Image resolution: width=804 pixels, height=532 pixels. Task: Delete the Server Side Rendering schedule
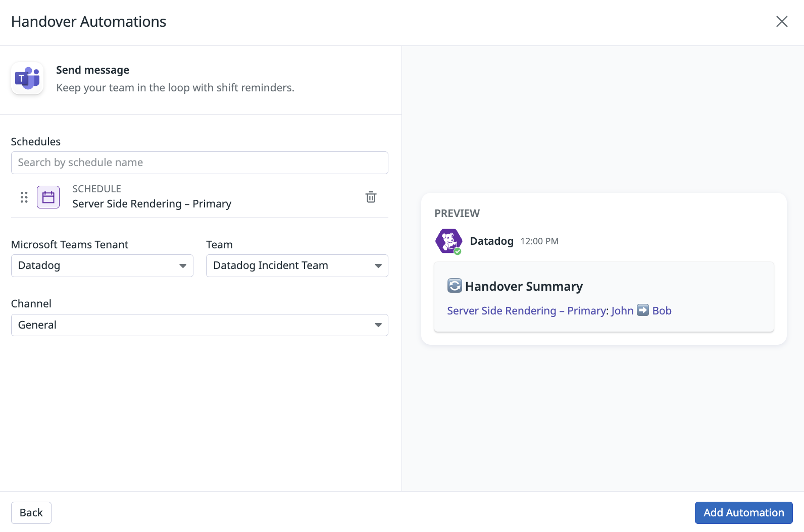[x=371, y=197]
